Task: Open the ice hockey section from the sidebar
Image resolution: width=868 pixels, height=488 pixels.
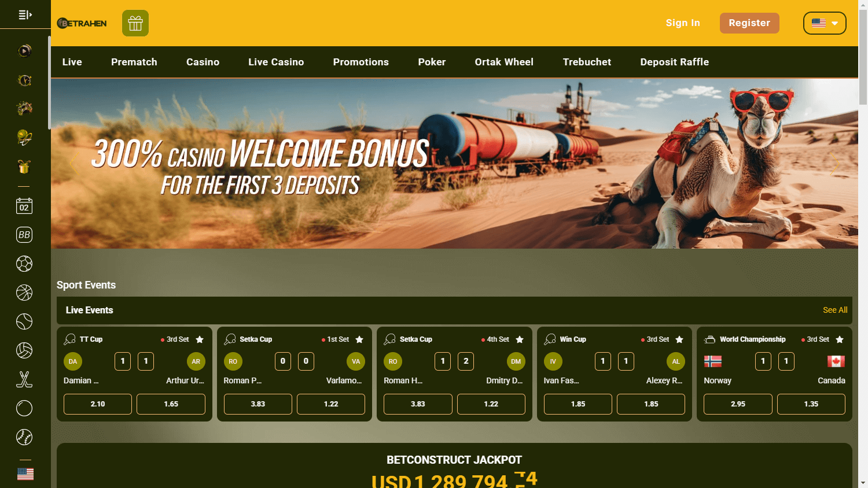Action: tap(24, 379)
